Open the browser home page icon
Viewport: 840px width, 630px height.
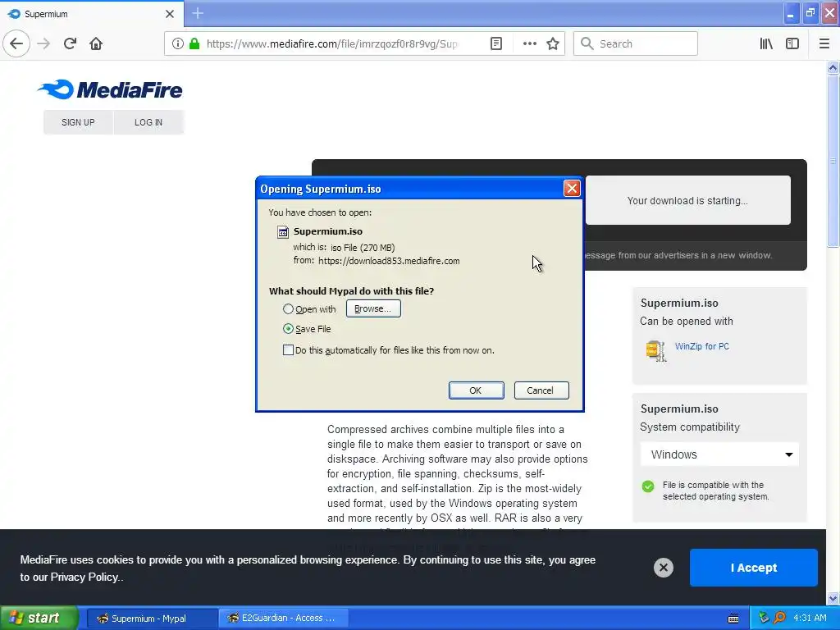[x=96, y=43]
